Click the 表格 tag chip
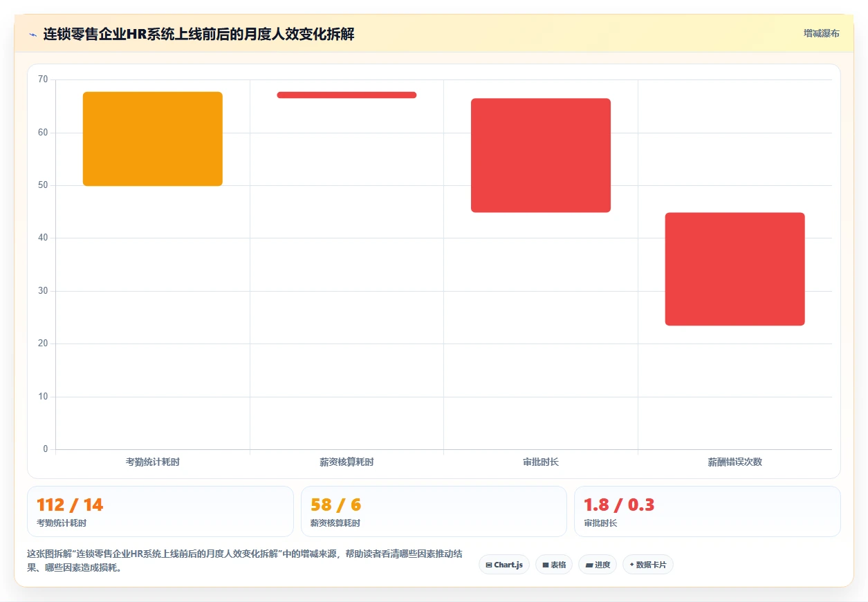 (554, 565)
